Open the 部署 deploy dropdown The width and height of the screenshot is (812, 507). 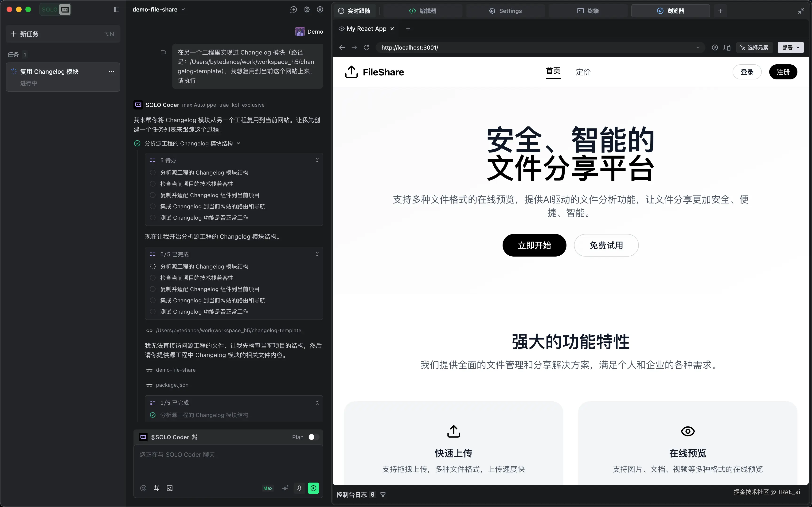[x=790, y=48]
